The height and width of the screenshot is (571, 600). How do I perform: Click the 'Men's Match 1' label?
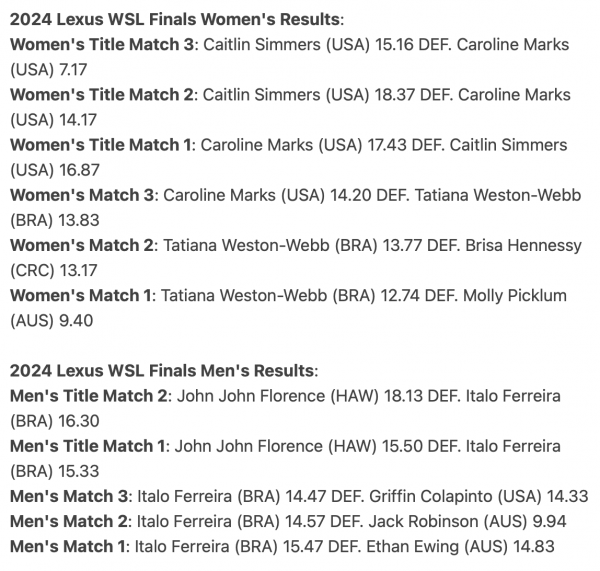pyautogui.click(x=67, y=547)
